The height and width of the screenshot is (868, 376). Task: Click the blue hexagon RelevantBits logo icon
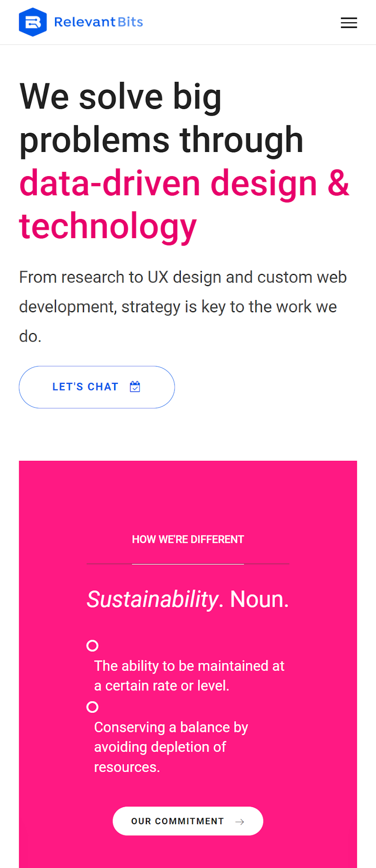pyautogui.click(x=33, y=22)
